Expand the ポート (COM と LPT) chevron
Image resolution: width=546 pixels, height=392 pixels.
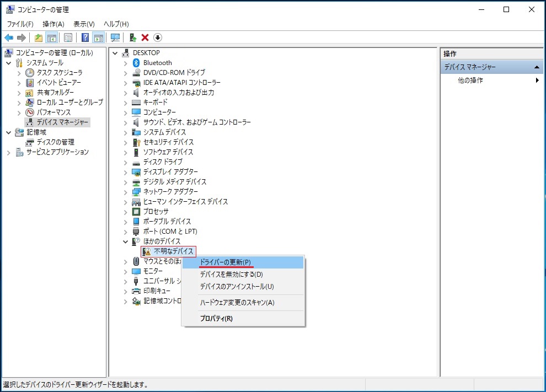click(x=125, y=232)
